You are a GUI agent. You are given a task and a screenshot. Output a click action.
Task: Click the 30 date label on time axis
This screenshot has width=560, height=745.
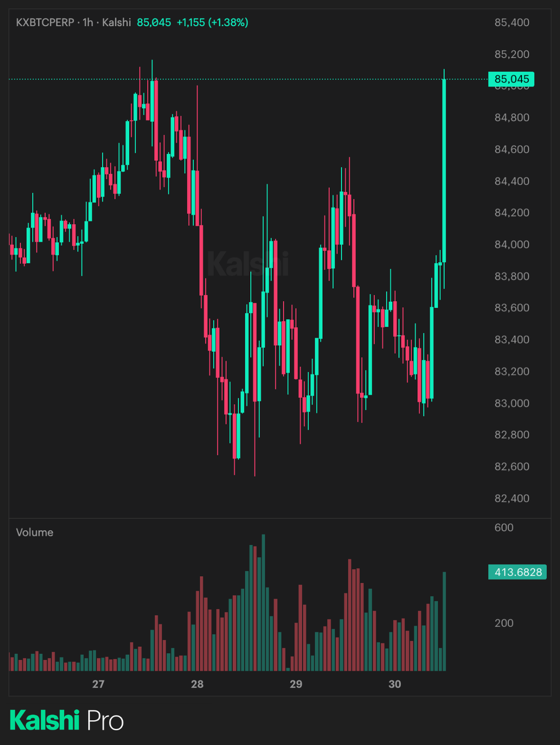pyautogui.click(x=395, y=685)
